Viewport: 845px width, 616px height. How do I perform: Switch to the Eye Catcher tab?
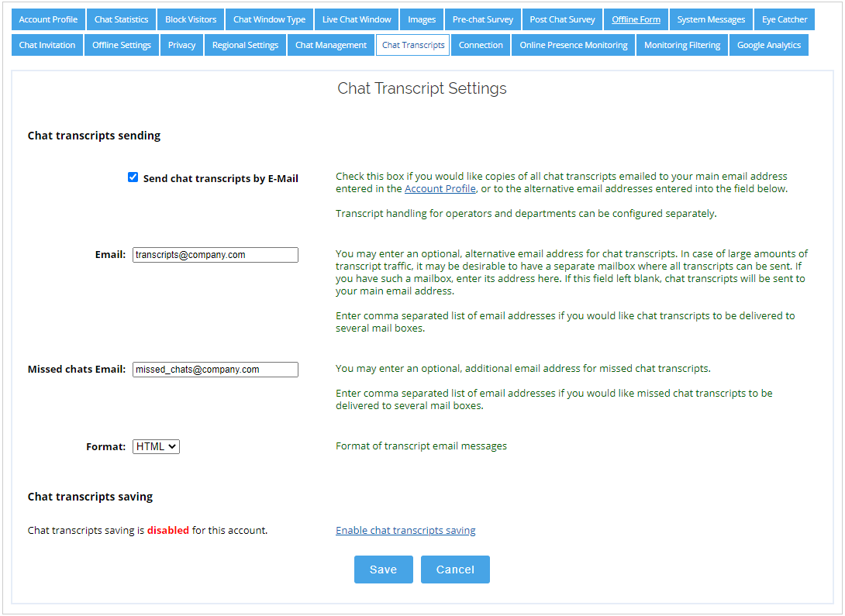click(x=784, y=19)
